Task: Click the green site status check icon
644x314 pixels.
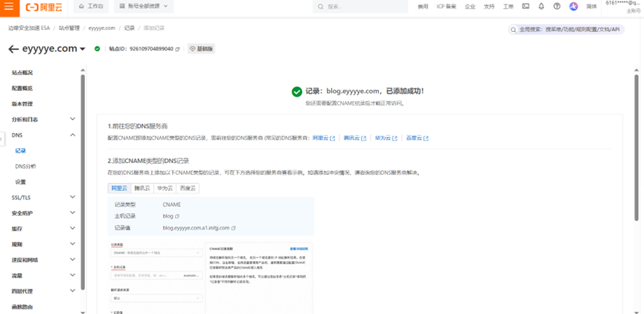Action: point(97,48)
